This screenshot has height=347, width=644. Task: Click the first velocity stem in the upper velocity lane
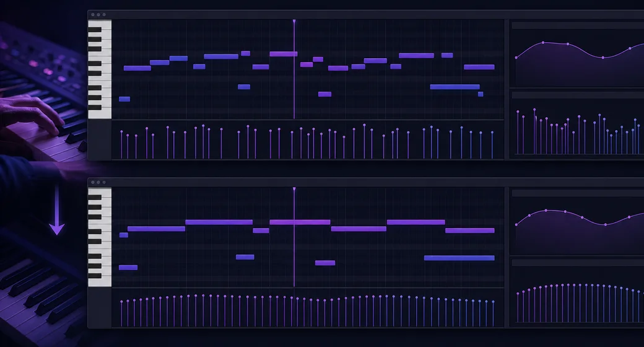(x=121, y=145)
